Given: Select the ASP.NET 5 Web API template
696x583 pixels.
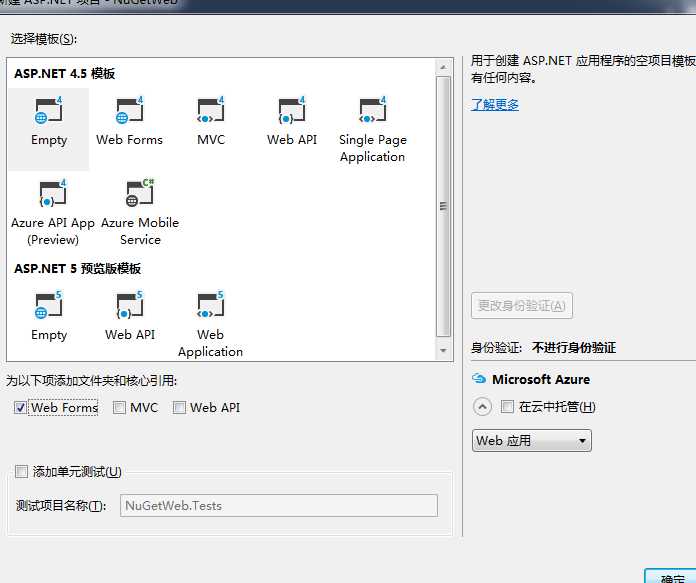Looking at the screenshot, I should click(130, 316).
